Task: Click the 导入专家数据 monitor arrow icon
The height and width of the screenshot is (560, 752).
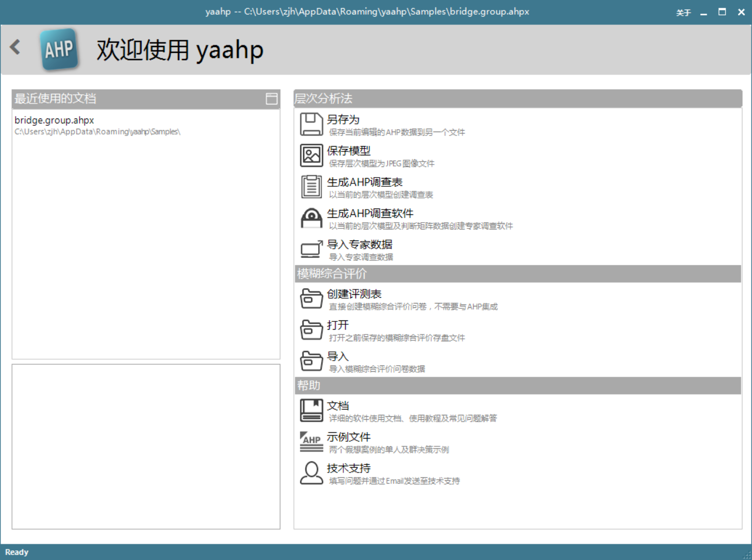Action: coord(311,249)
